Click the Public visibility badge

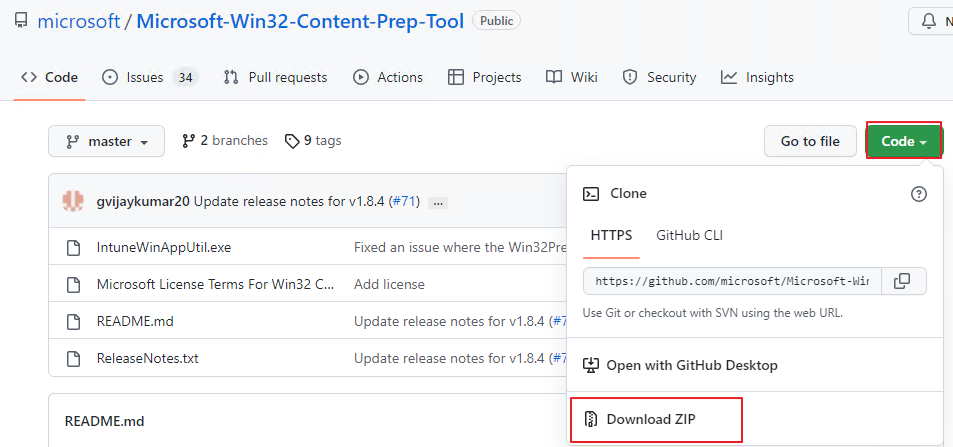tap(496, 21)
